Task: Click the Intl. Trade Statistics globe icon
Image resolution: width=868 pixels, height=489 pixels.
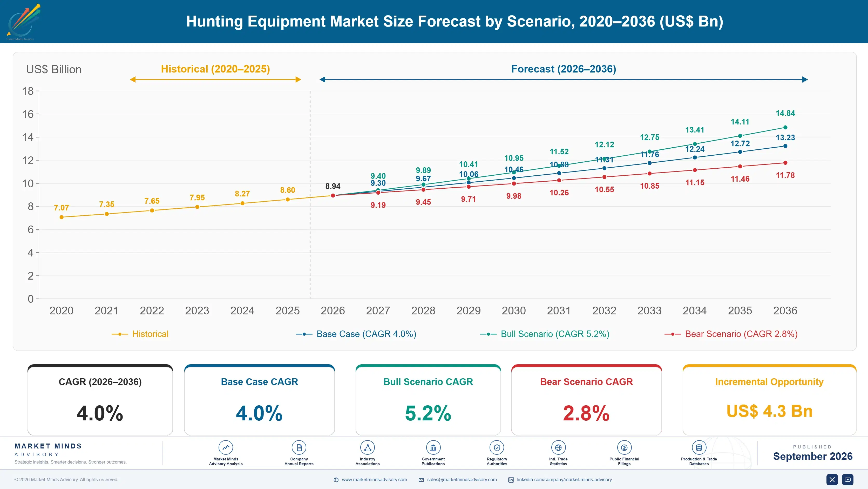Action: coord(558,447)
